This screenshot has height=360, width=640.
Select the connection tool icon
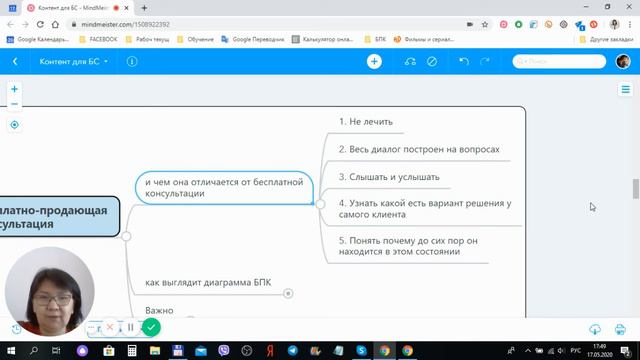coord(410,62)
